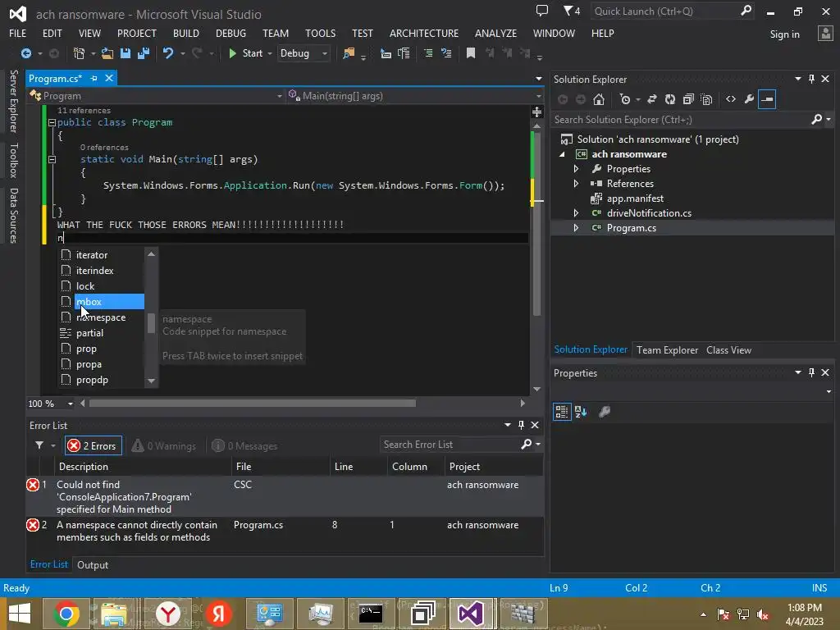Pin the Program.cs tab
This screenshot has height=630, width=840.
click(x=94, y=78)
